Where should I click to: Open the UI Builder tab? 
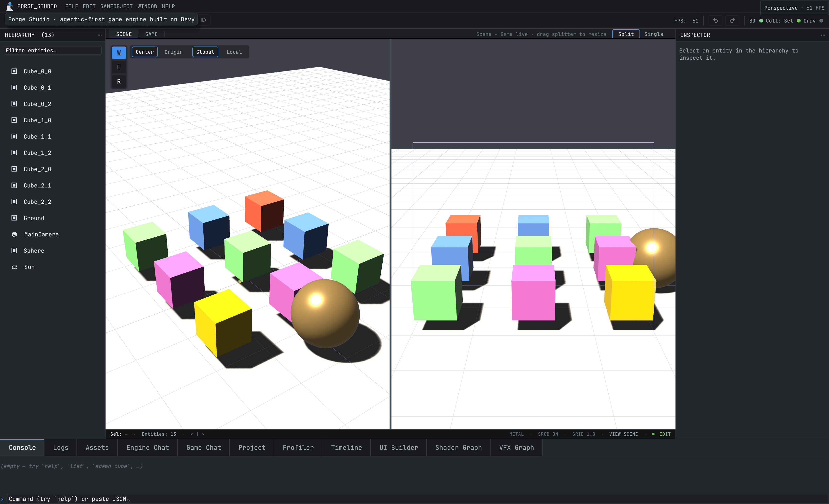pos(399,447)
